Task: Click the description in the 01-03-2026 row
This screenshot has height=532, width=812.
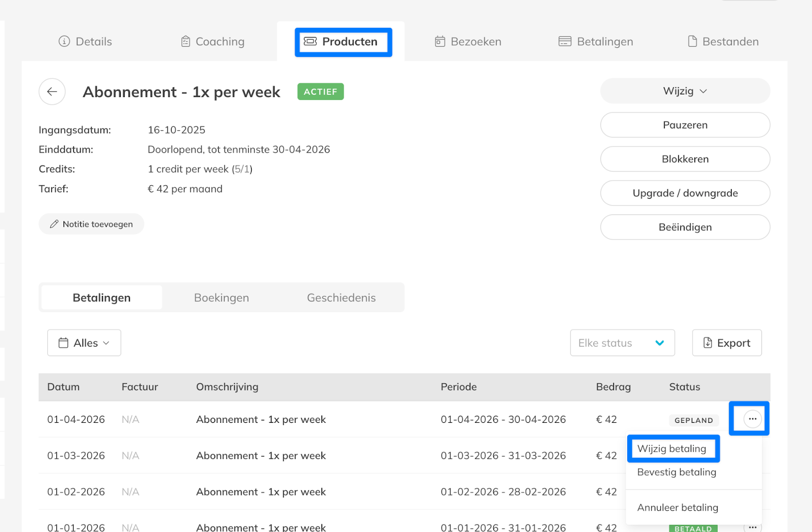Action: coord(261,456)
